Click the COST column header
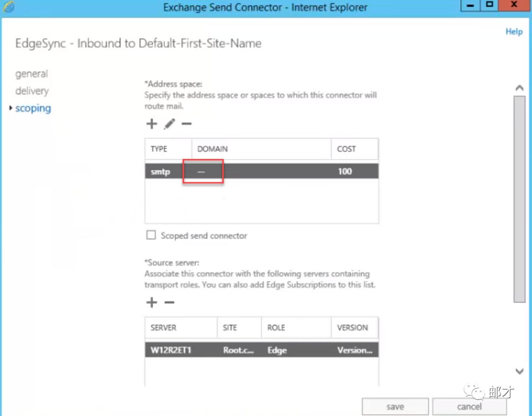532x416 pixels. [x=354, y=149]
